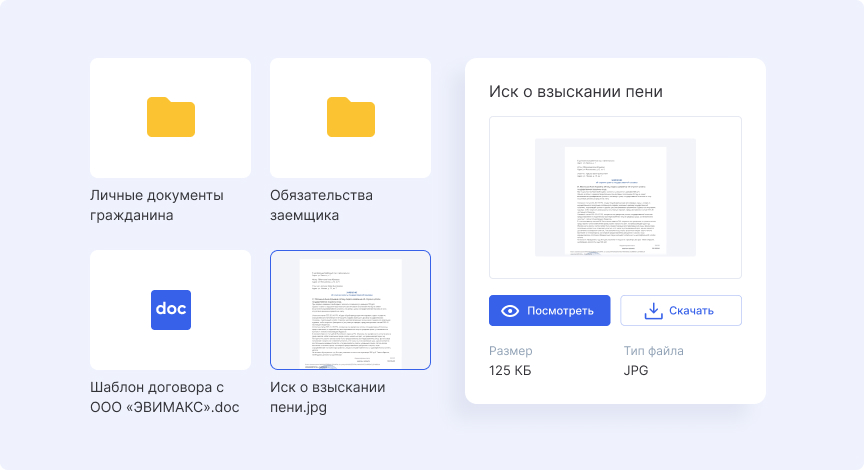Click the download arrow icon beside Скачать

653,311
